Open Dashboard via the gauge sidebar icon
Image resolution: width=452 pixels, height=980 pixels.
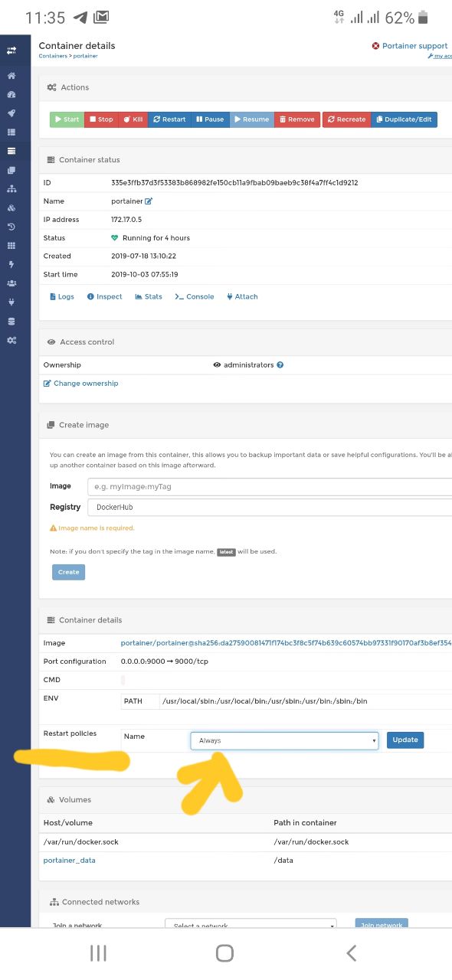(11, 95)
